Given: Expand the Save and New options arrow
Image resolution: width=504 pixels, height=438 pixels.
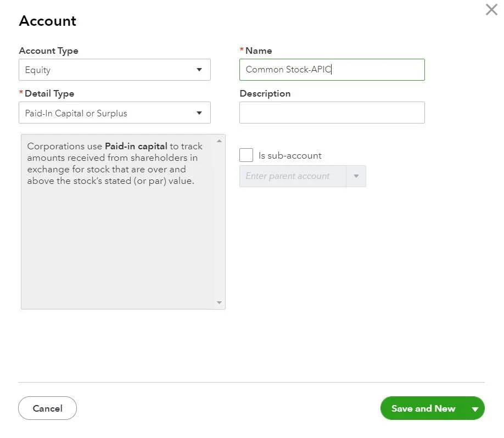Looking at the screenshot, I should (475, 409).
